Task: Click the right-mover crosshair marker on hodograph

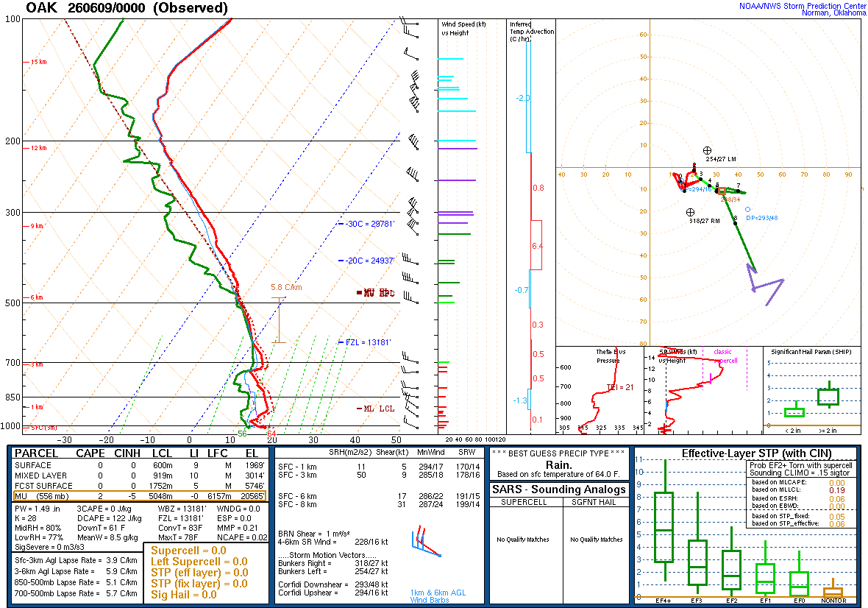Action: click(x=690, y=212)
